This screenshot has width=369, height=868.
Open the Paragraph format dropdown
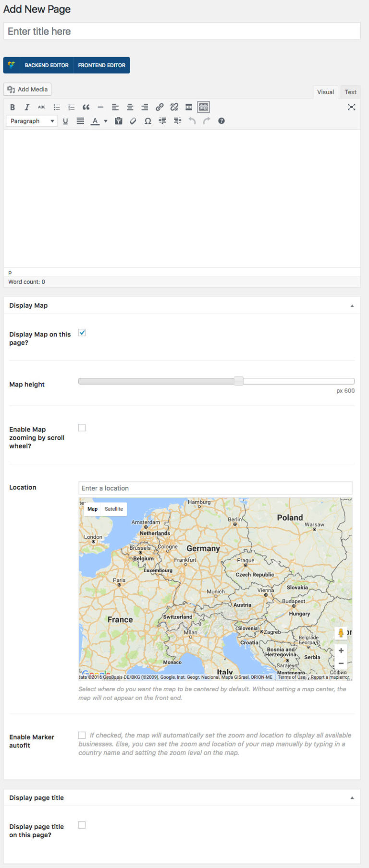click(31, 121)
